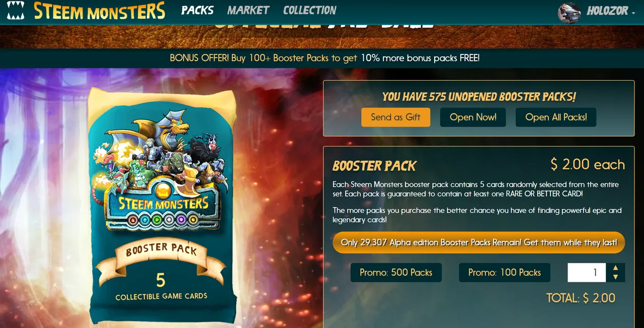Expand the Holozor account dropdown
This screenshot has height=328, width=644.
[611, 11]
